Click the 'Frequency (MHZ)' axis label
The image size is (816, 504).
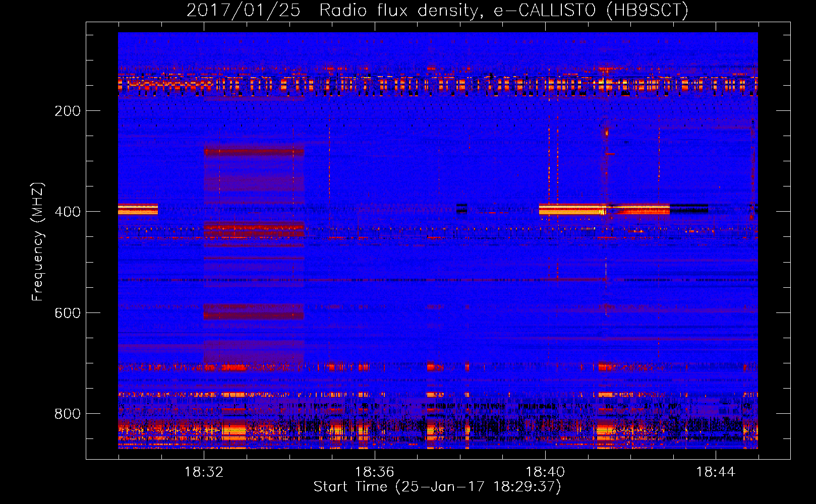pyautogui.click(x=37, y=242)
